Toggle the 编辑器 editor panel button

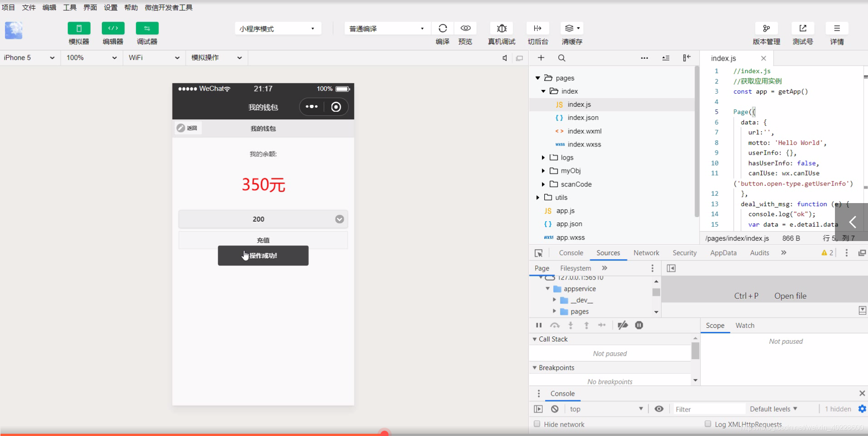(113, 28)
